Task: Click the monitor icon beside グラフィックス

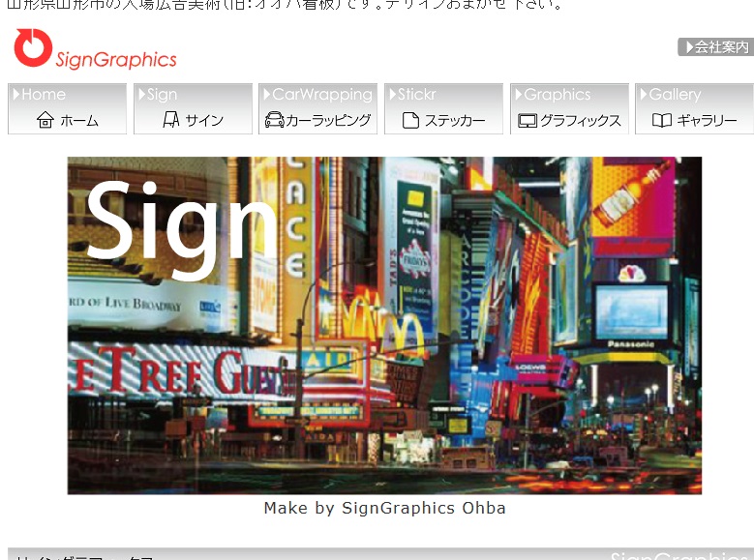Action: (528, 121)
